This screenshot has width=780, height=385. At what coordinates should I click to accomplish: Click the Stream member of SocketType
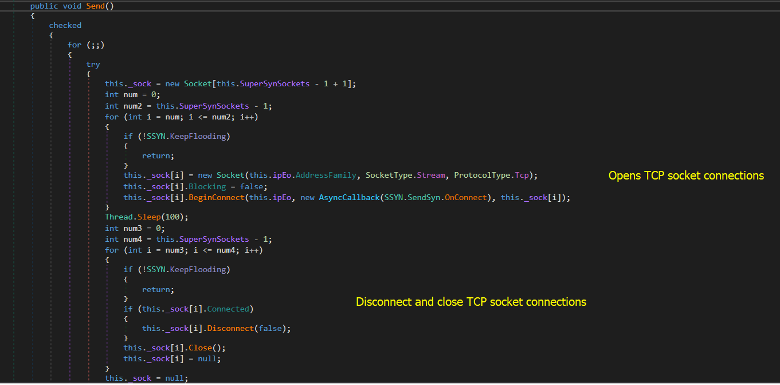433,176
